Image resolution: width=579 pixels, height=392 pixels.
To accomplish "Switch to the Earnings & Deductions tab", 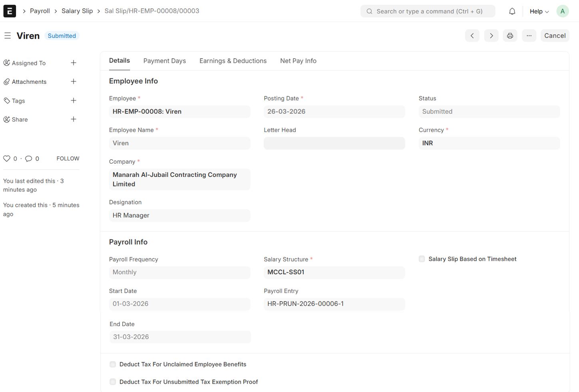I will tap(233, 61).
